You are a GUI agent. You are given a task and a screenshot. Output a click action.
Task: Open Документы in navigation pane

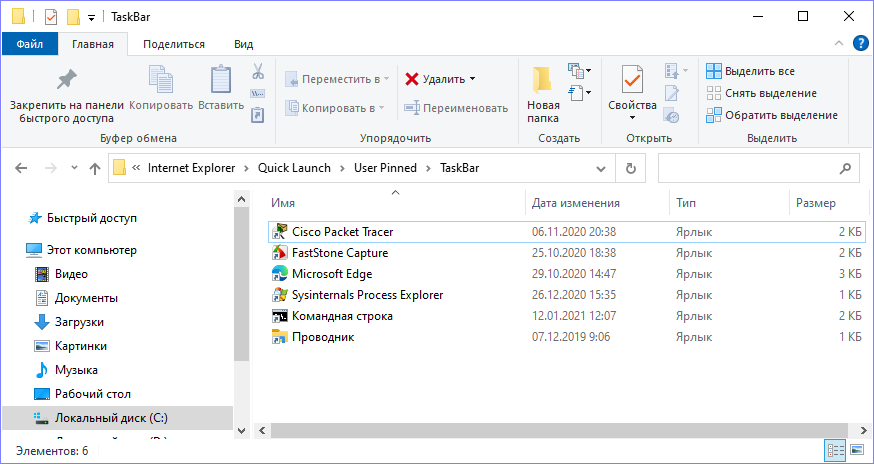(x=86, y=298)
